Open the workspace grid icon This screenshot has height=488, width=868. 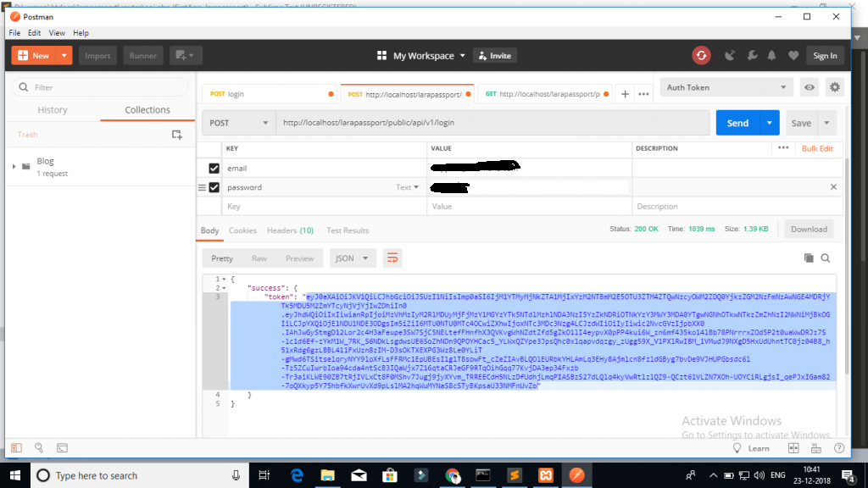click(x=381, y=55)
